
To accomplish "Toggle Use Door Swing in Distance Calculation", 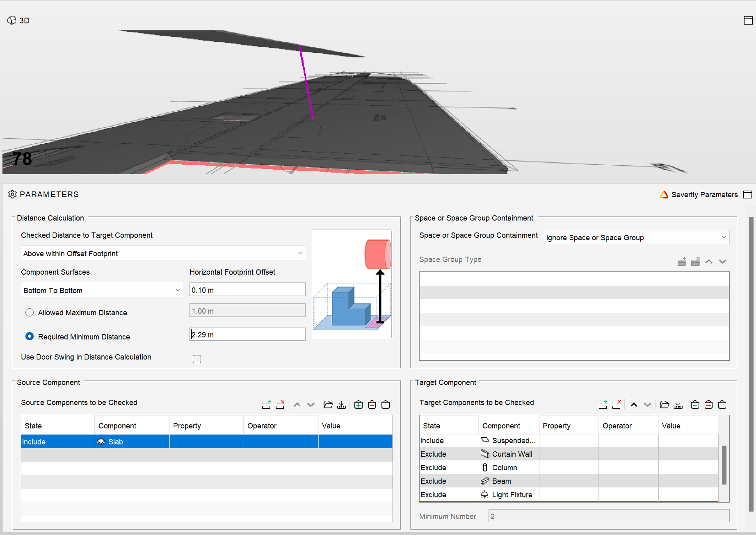I will pyautogui.click(x=197, y=359).
